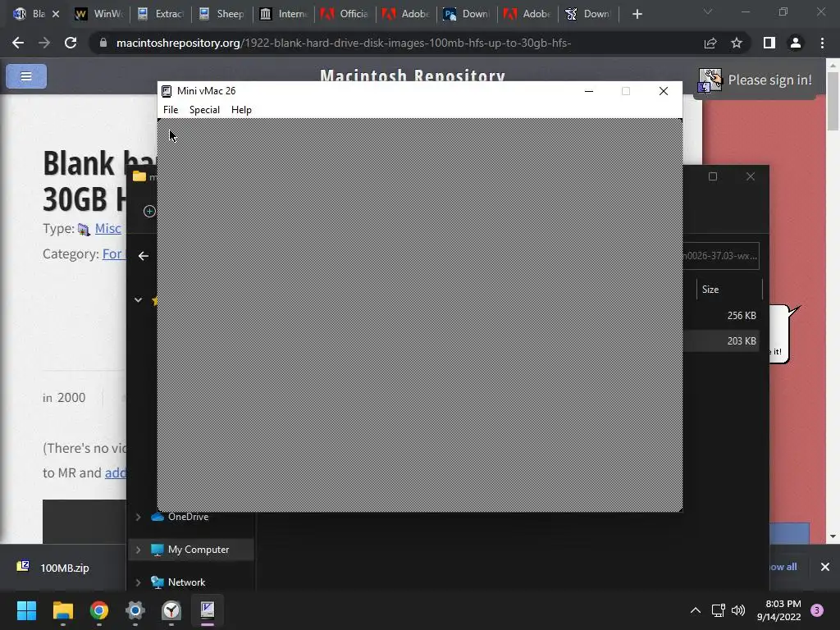Open the site hamburger menu button
Screen dimensions: 840x630
click(26, 76)
